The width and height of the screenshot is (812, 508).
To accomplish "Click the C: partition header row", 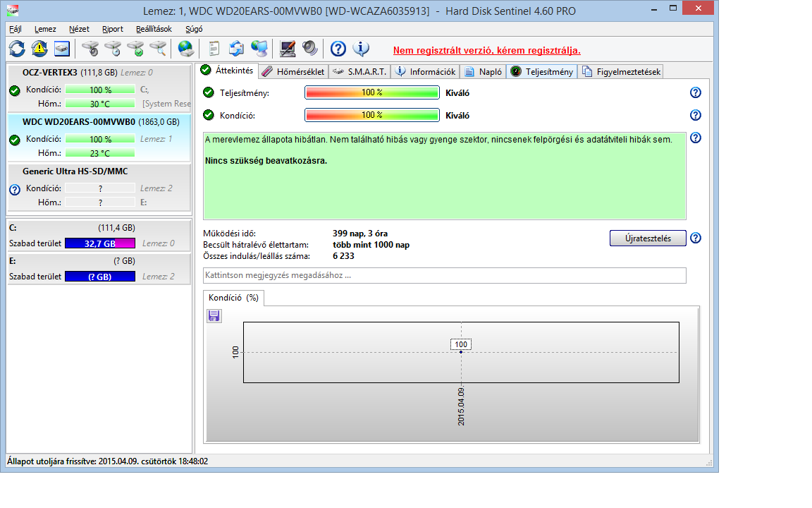I will (99, 228).
